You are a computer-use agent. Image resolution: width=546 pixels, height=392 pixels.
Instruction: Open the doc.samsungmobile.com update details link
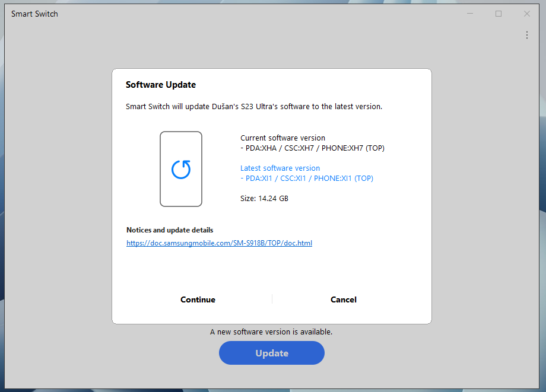pos(219,243)
